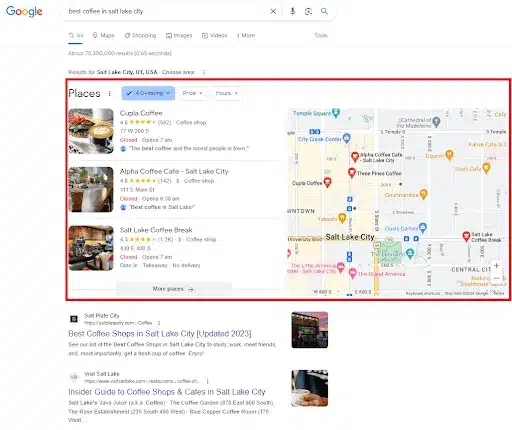
Task: Open Insider Guide to Coffee Shops result
Action: click(167, 392)
